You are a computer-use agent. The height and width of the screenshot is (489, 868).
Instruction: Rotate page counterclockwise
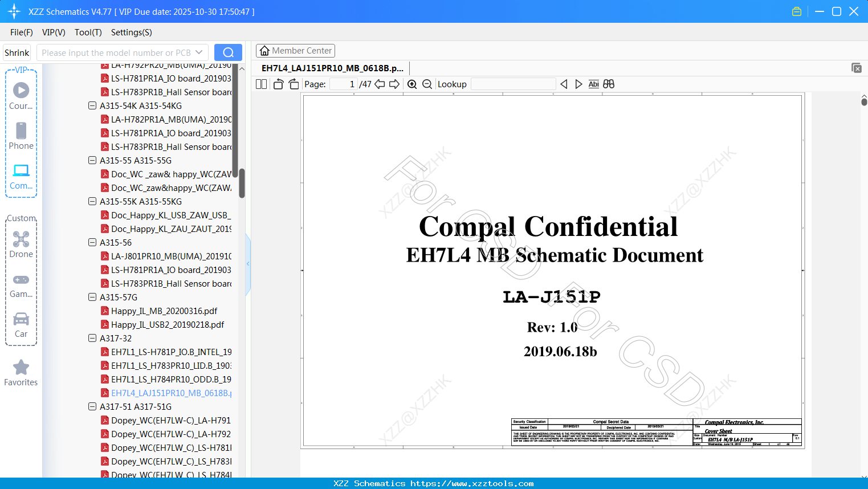(x=278, y=84)
